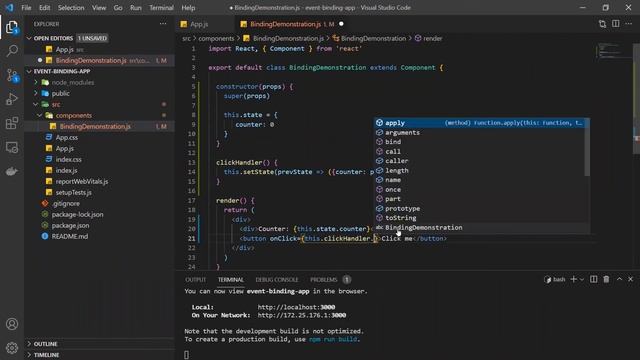Screen dimensions: 640x360
Task: Select the Terminal panel tab
Action: [x=231, y=280]
